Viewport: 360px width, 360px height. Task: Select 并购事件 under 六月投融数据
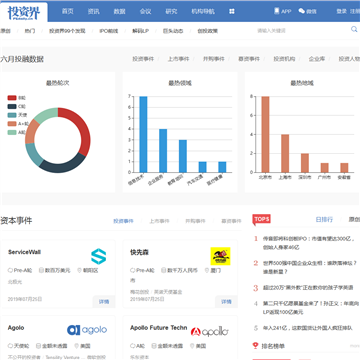[214, 59]
